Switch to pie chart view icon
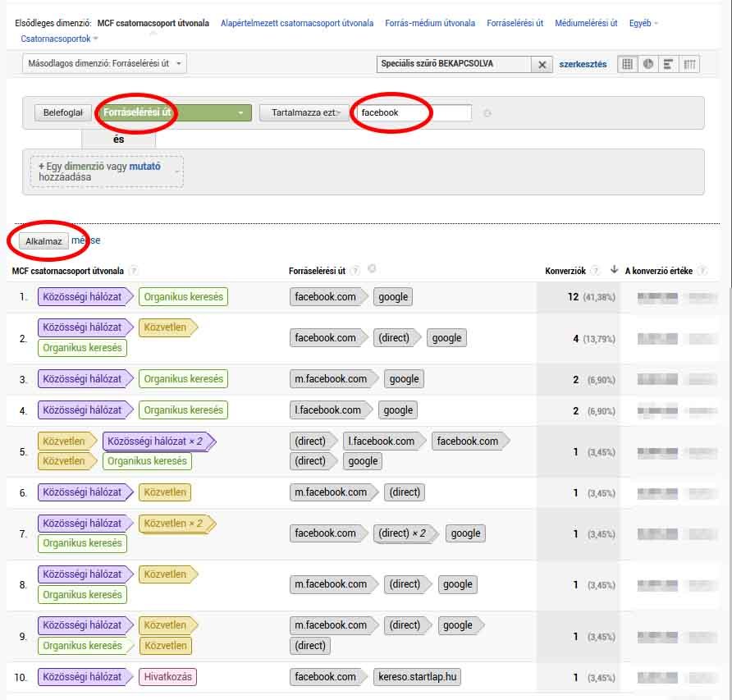Screen dimensions: 732x700 point(648,64)
